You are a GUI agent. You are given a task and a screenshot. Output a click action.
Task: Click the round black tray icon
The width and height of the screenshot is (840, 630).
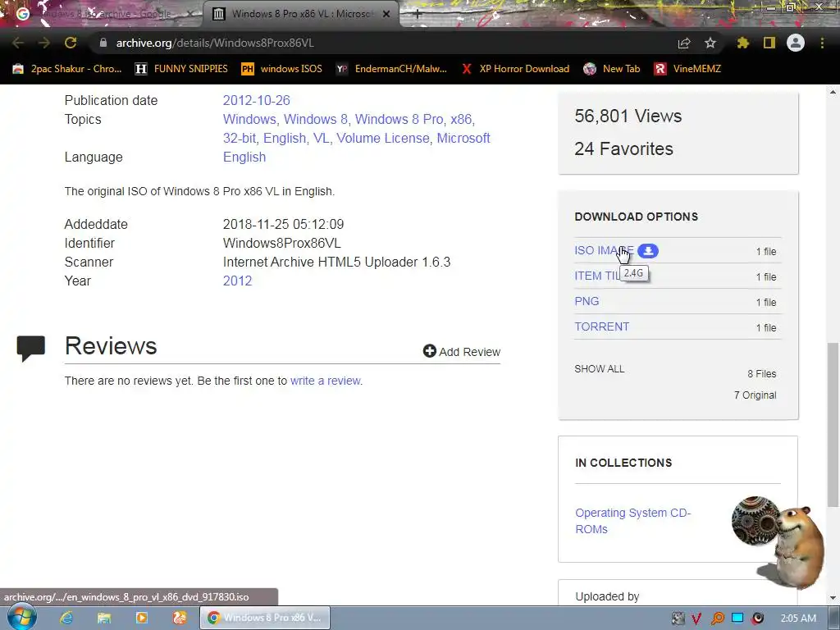click(757, 619)
